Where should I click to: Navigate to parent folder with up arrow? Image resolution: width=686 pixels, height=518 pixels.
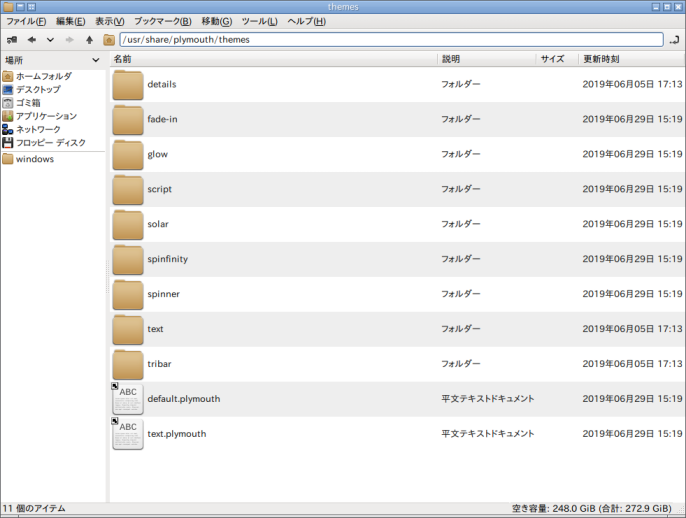pyautogui.click(x=89, y=40)
